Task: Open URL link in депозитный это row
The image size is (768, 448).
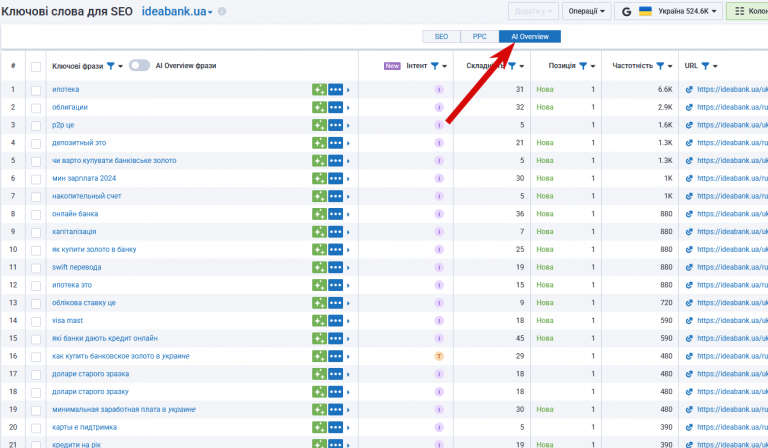Action: (732, 143)
